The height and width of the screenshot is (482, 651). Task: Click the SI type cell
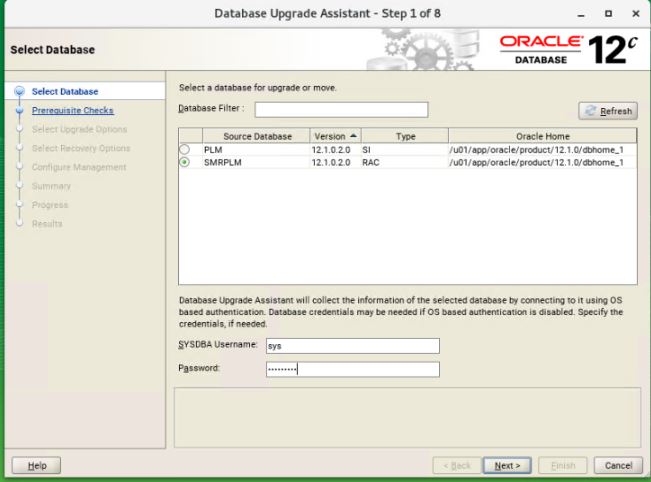pyautogui.click(x=405, y=149)
